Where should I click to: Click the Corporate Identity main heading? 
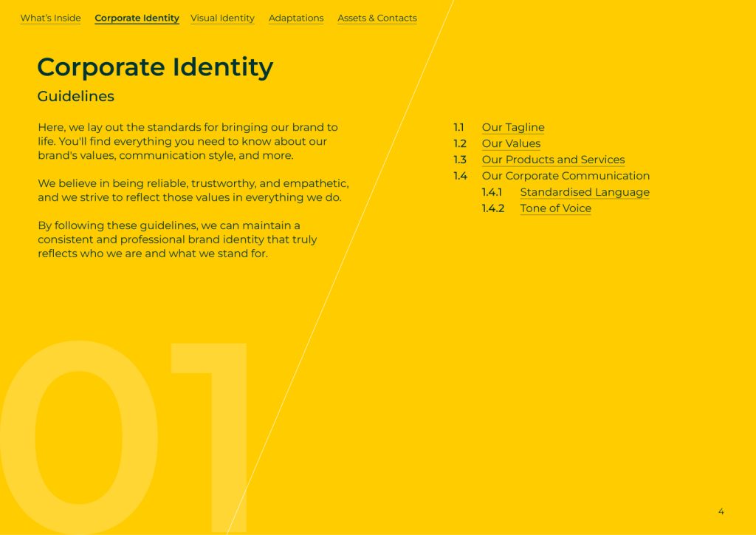coord(155,67)
